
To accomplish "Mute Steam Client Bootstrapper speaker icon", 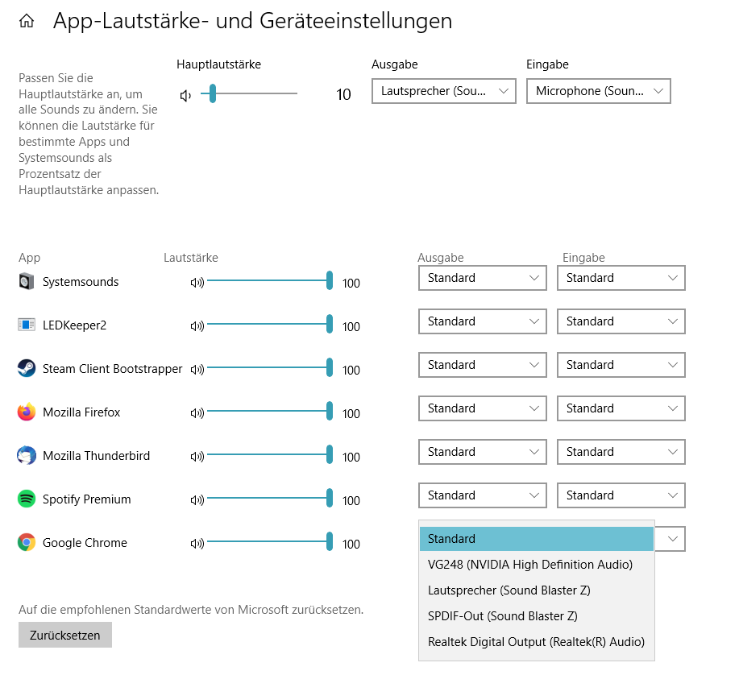I will click(197, 369).
